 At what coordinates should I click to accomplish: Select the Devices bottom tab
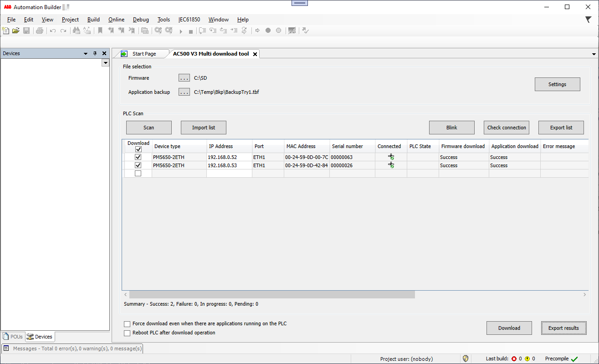coord(40,337)
